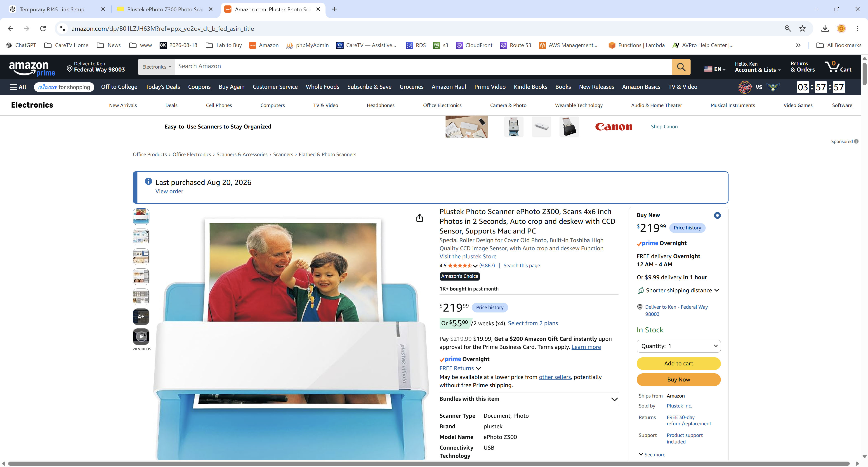Open Customer Service in the nav bar
This screenshot has height=467, width=868.
[275, 87]
